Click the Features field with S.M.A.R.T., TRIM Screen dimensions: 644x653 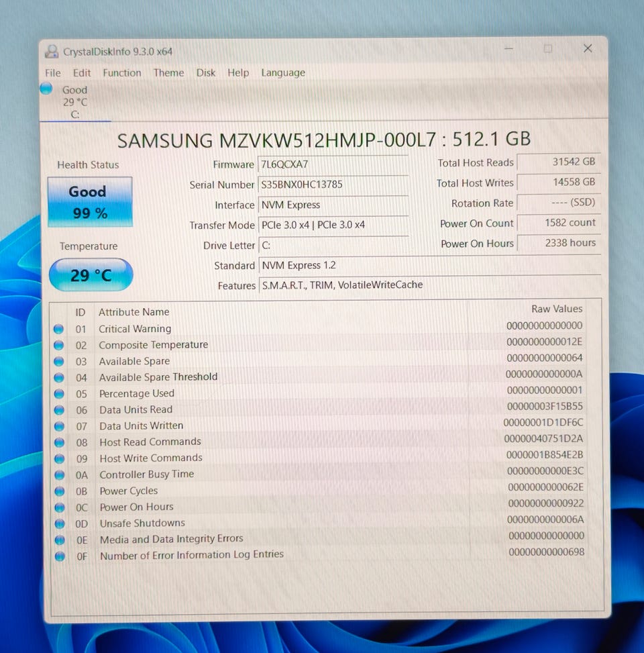(x=429, y=285)
